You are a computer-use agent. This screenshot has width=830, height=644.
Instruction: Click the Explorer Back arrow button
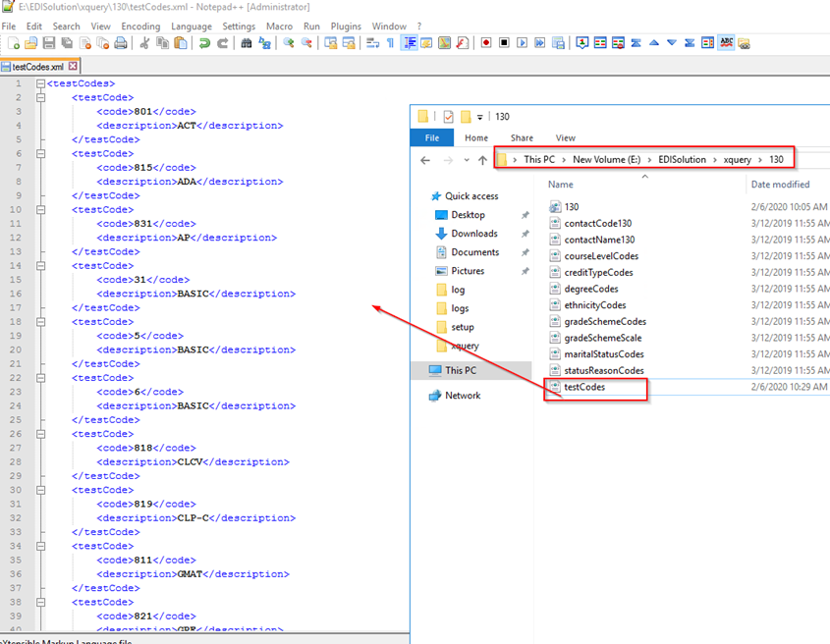(425, 160)
